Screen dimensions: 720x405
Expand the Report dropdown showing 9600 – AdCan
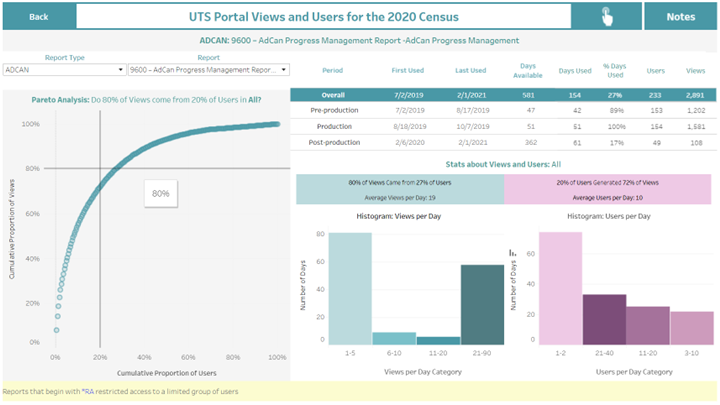(208, 70)
